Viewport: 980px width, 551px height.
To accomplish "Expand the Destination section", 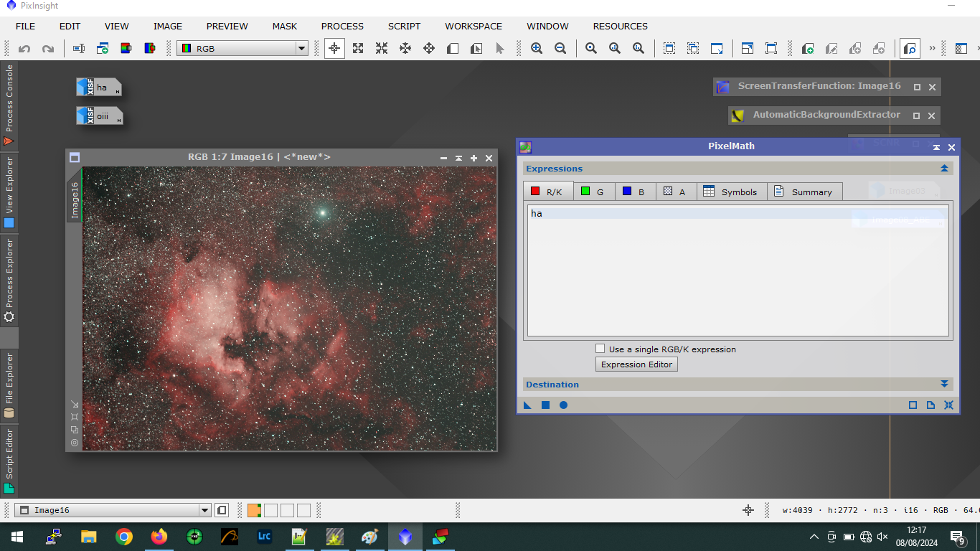I will (x=944, y=385).
